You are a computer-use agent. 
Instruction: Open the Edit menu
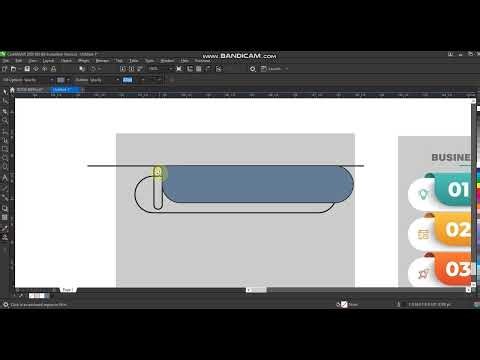[x=19, y=61]
